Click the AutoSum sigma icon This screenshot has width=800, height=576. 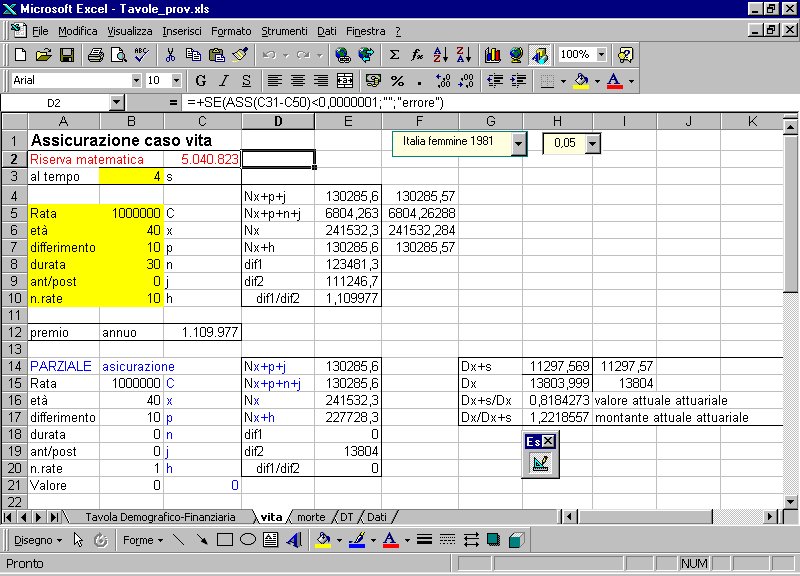394,55
